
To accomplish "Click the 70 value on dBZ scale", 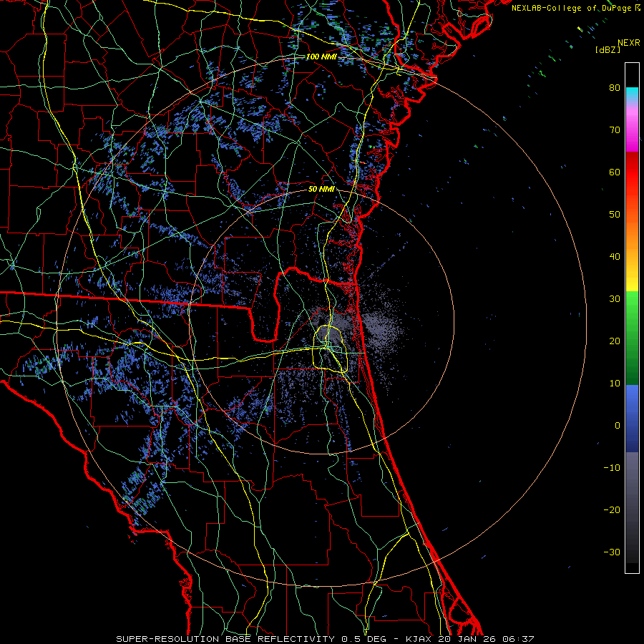I will click(615, 130).
